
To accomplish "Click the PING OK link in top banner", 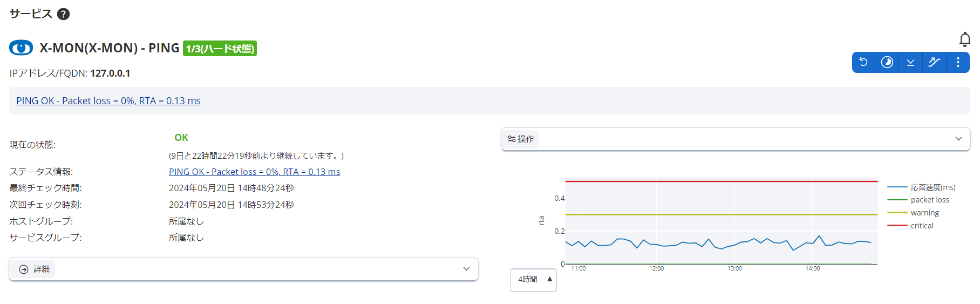I will click(x=108, y=101).
